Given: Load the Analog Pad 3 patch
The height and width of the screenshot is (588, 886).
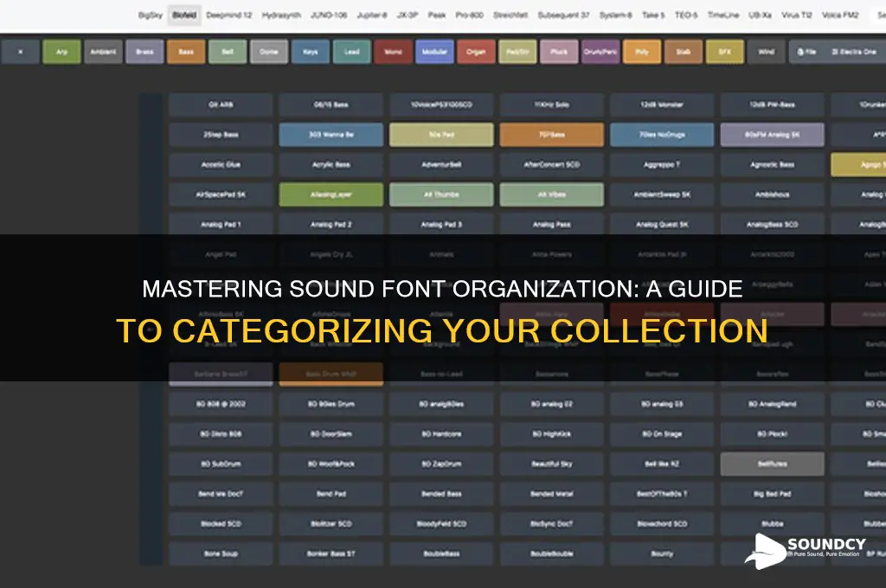Looking at the screenshot, I should point(441,225).
